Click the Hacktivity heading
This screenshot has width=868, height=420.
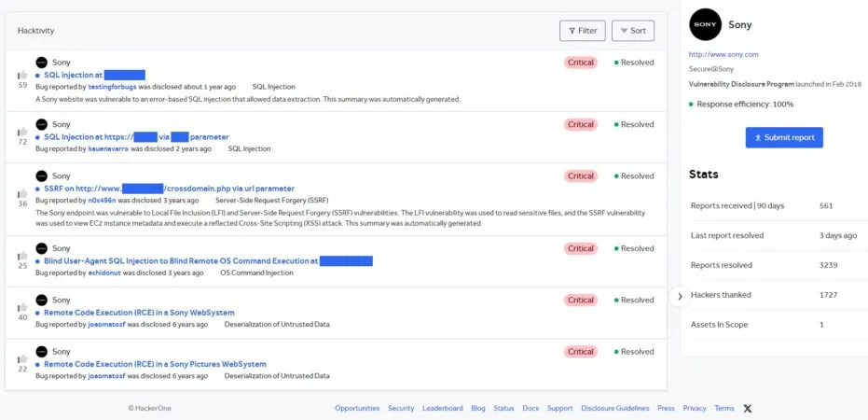(36, 31)
